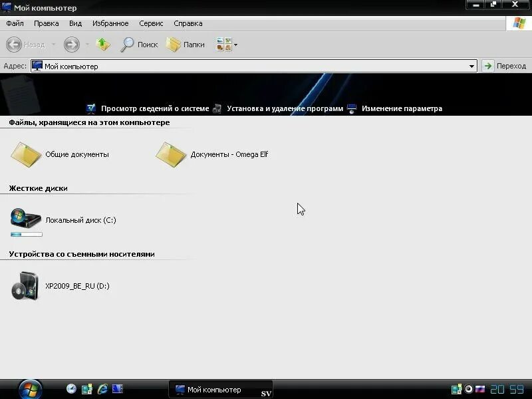Open the views mode icon
This screenshot has width=532, height=399.
(224, 45)
